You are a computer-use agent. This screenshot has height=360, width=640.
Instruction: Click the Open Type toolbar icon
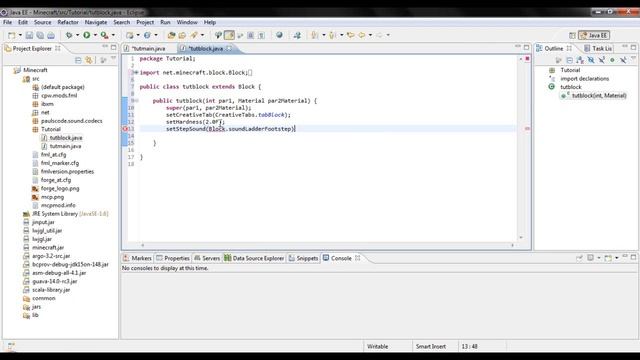pyautogui.click(x=171, y=36)
